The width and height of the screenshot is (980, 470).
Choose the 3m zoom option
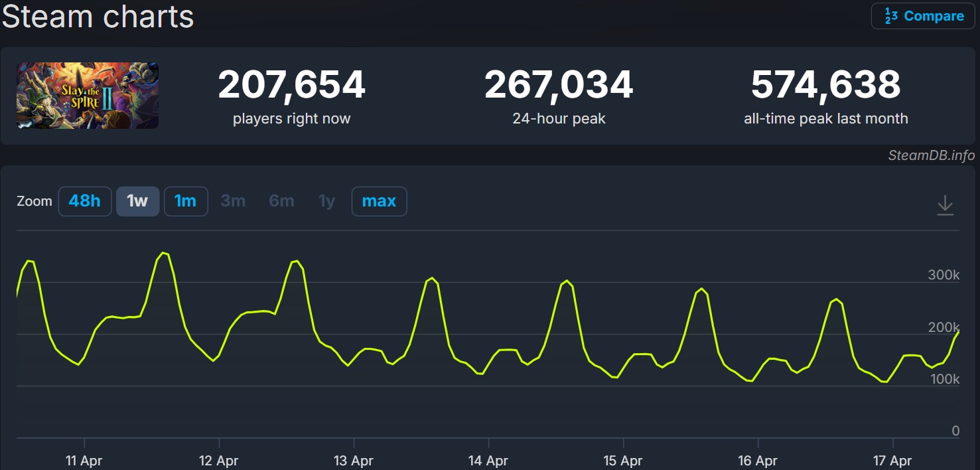[233, 201]
